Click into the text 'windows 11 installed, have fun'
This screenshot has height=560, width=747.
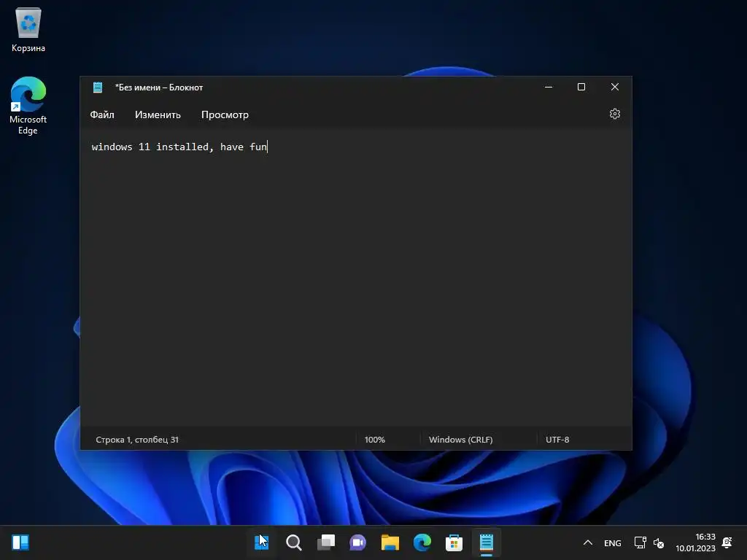pyautogui.click(x=179, y=147)
